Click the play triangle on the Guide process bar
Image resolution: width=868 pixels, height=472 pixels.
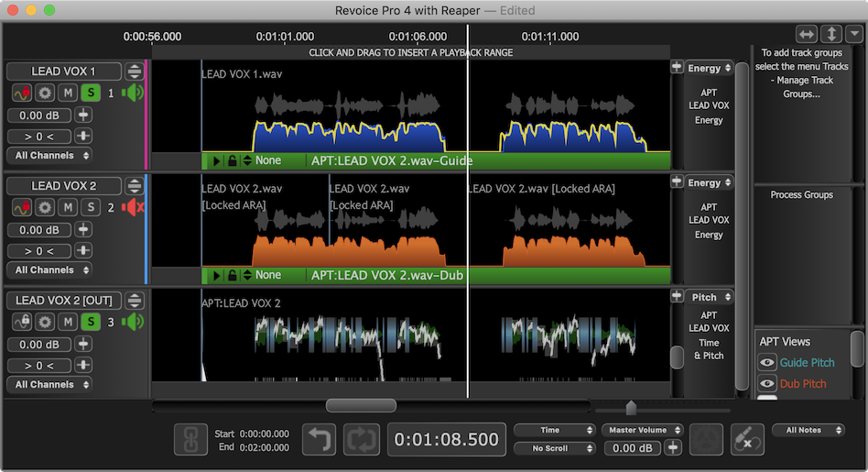(x=217, y=160)
